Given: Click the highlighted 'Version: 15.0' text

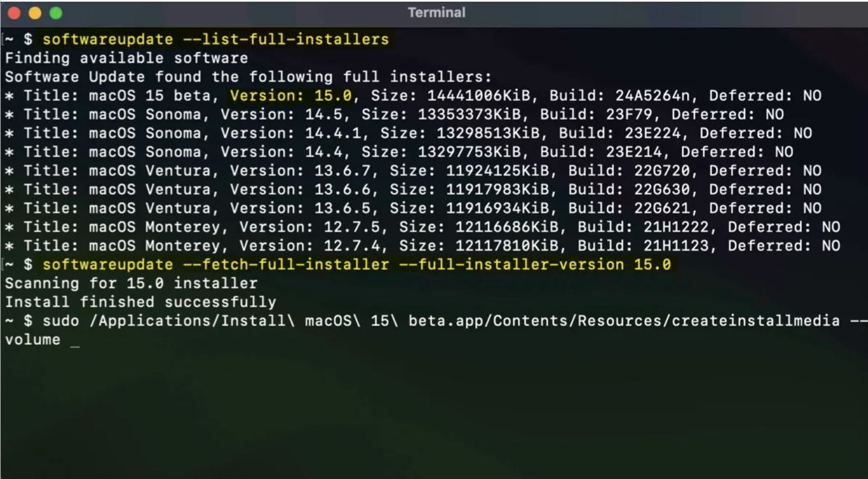Looking at the screenshot, I should (x=291, y=95).
